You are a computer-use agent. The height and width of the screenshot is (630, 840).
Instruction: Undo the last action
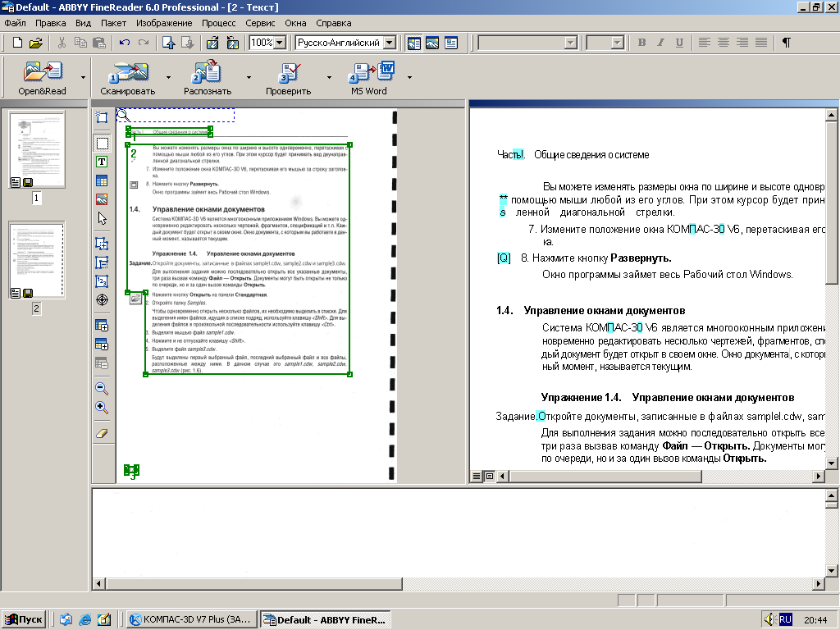click(125, 43)
